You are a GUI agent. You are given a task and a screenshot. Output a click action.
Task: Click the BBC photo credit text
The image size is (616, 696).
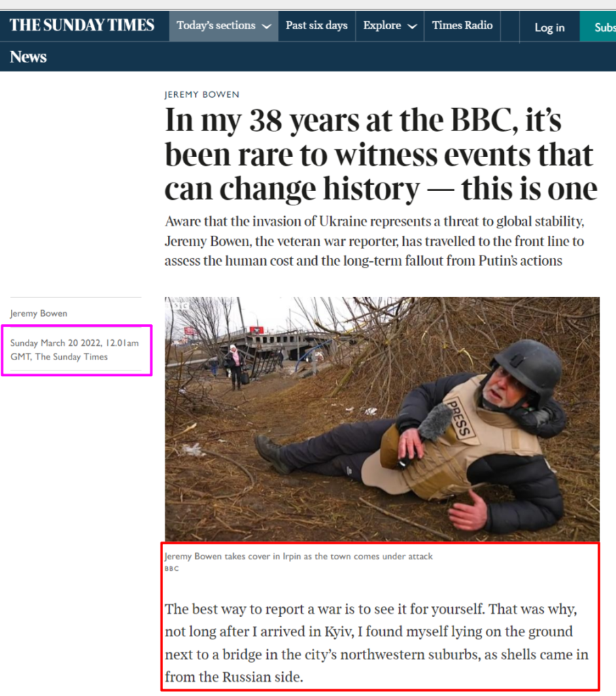pyautogui.click(x=171, y=569)
